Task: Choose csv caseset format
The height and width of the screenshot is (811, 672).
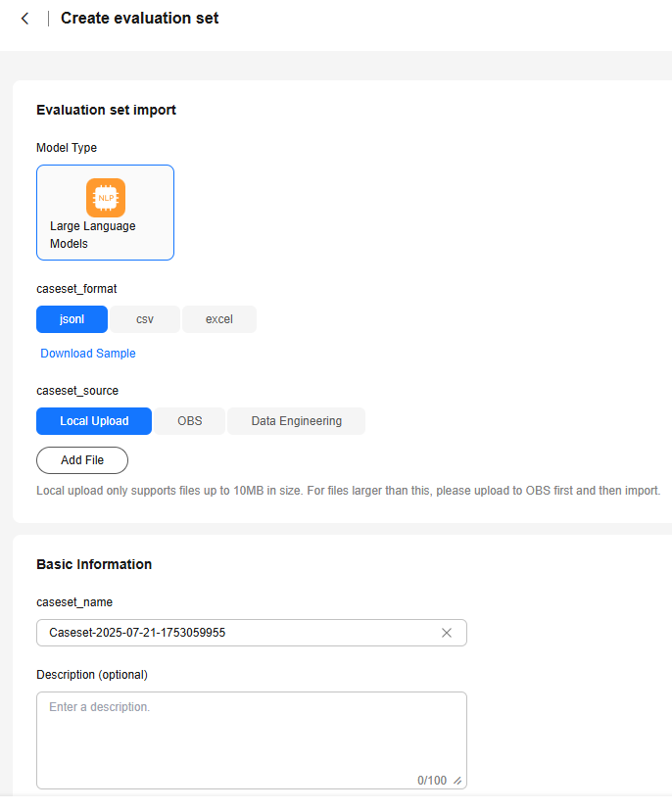Action: [145, 319]
